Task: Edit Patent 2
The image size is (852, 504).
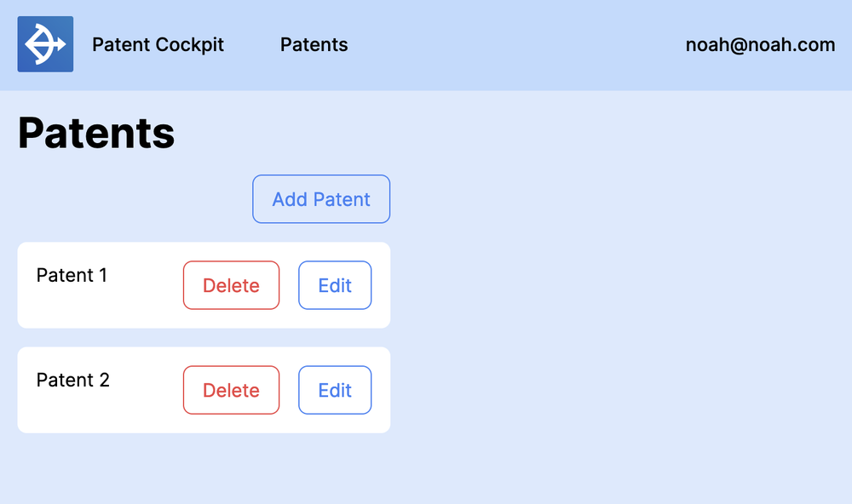Action: coord(335,390)
